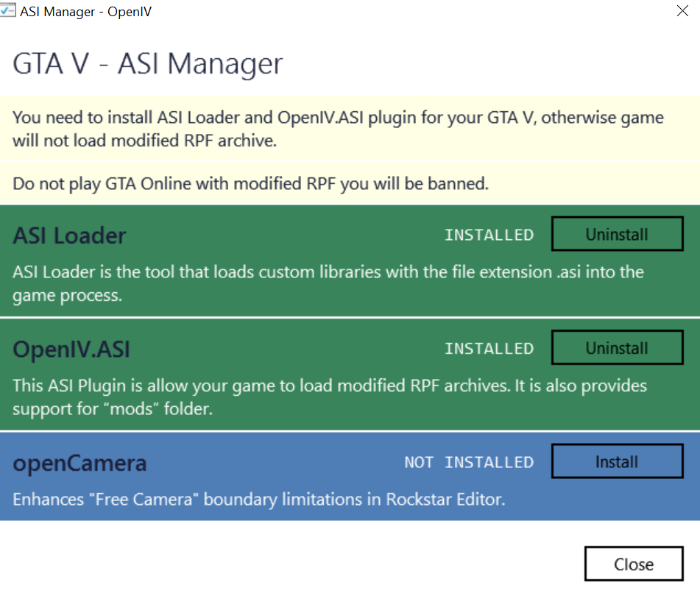
Task: Click the OpenIV.ASI heading
Action: coord(71,349)
